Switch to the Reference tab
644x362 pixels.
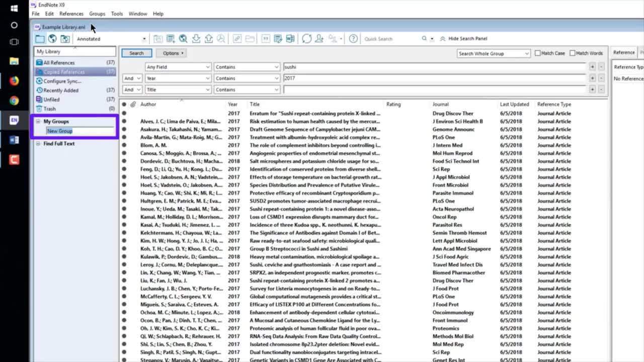tap(624, 52)
